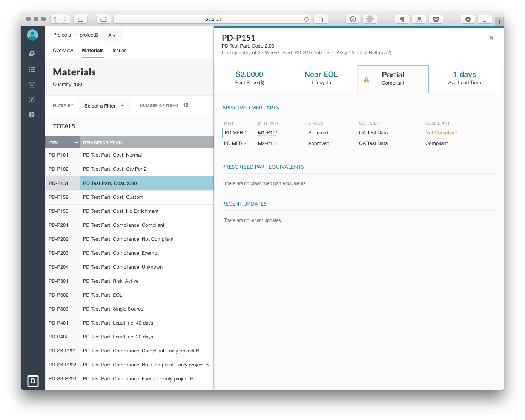Select the PD-P302 EOL part row

129,295
